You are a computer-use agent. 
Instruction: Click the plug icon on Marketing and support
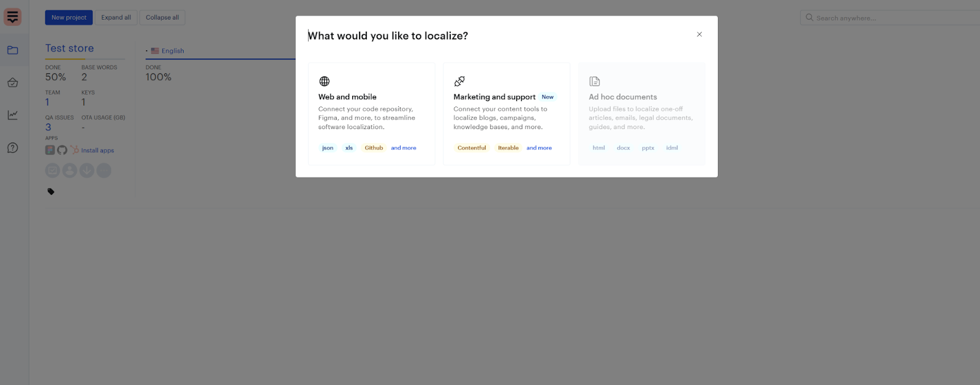point(459,81)
